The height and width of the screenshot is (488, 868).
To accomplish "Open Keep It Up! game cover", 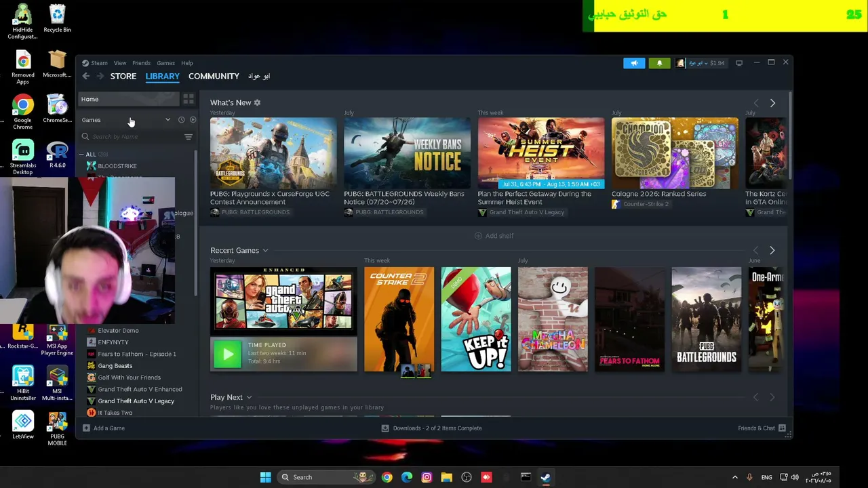I will pos(476,319).
